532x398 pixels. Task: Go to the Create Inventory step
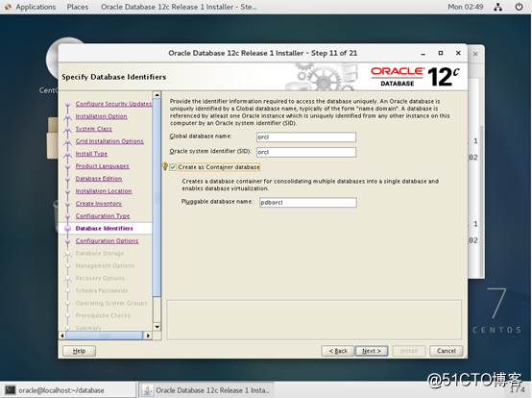point(98,204)
